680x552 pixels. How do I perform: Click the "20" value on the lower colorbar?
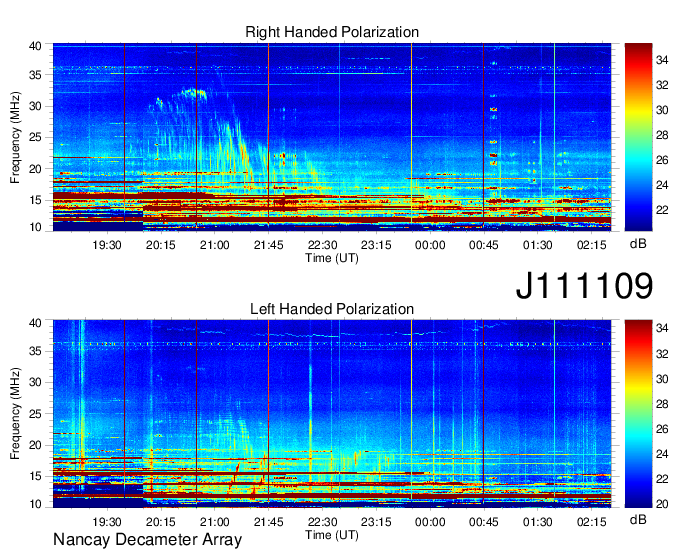pyautogui.click(x=662, y=504)
